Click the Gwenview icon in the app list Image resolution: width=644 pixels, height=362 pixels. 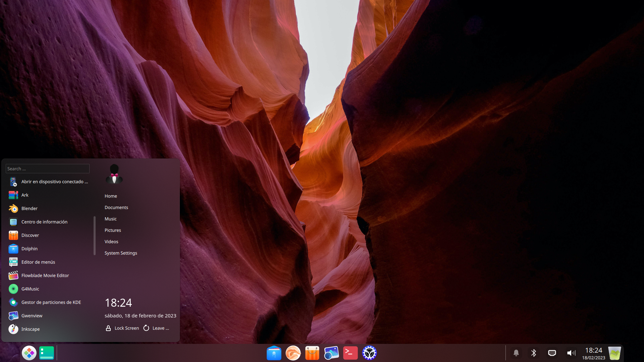tap(13, 316)
